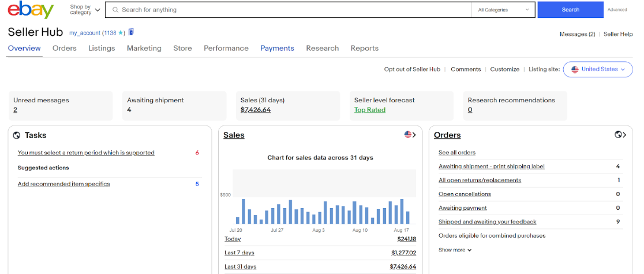Screen dimensions: 644x274
Task: Open the Open cancellations link
Action: point(465,194)
